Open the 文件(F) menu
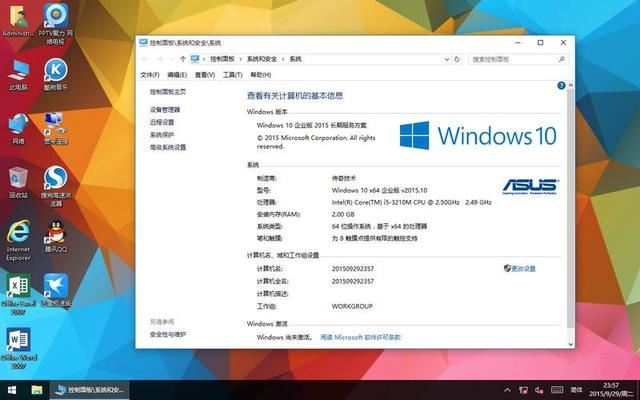The height and width of the screenshot is (400, 640). 150,74
